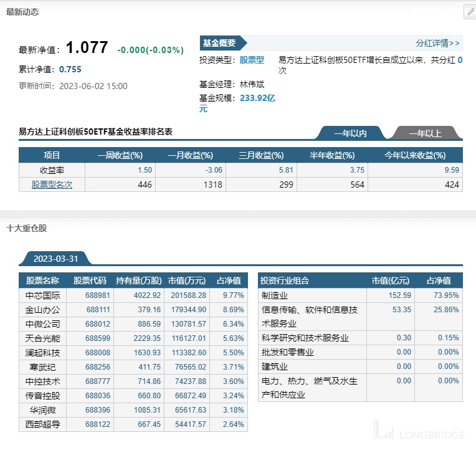Screen dimensions: 476x450
Task: Open 分红详情 dividend details link
Action: (437, 43)
